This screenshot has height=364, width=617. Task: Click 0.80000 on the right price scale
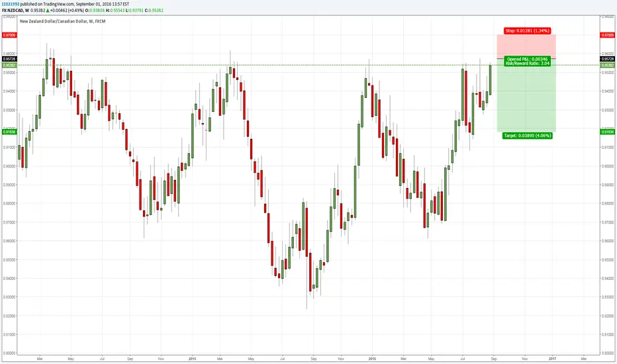tap(608, 353)
